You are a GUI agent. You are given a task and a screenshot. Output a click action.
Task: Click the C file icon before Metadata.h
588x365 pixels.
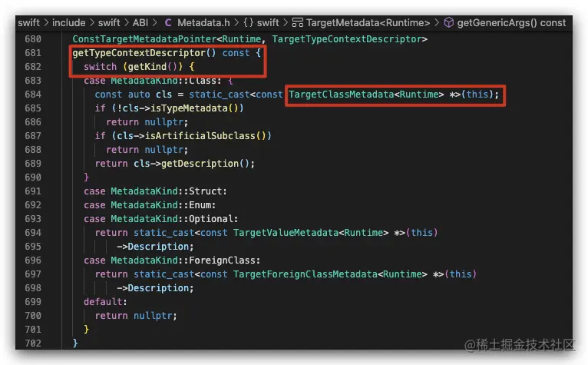pos(168,23)
